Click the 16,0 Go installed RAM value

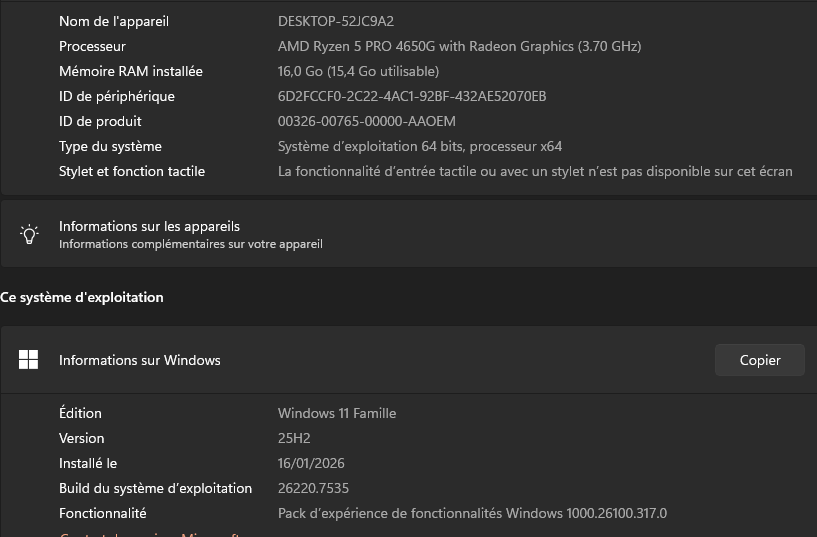click(x=358, y=71)
